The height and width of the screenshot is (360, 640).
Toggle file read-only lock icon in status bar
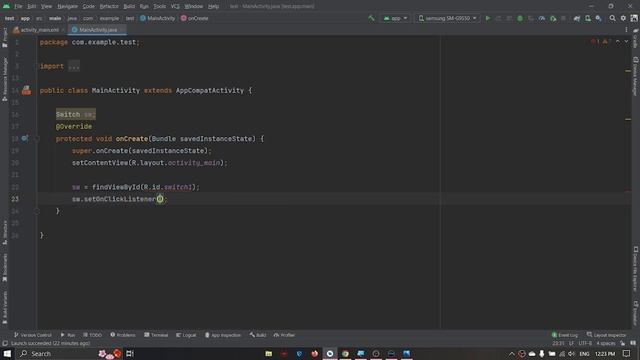[622, 343]
